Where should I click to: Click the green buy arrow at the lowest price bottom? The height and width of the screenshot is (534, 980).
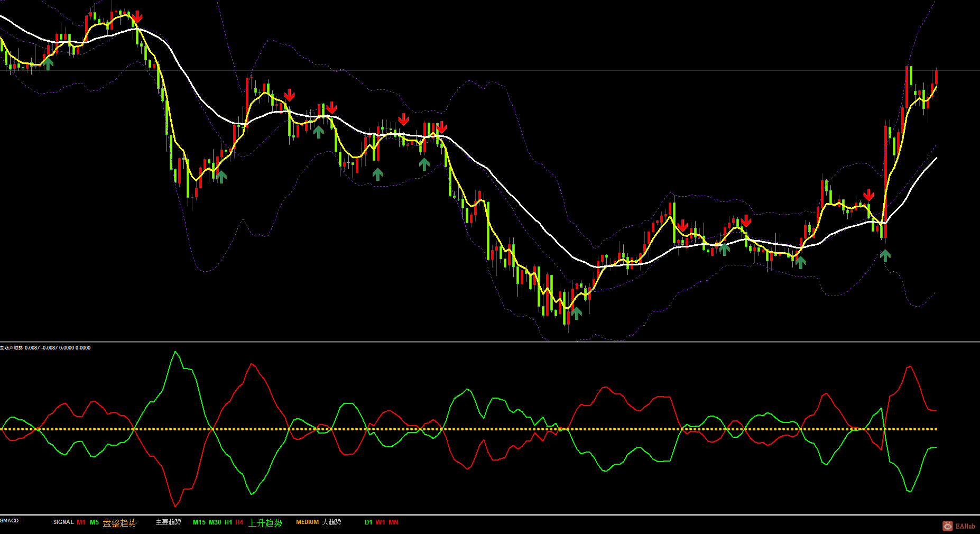click(x=577, y=313)
